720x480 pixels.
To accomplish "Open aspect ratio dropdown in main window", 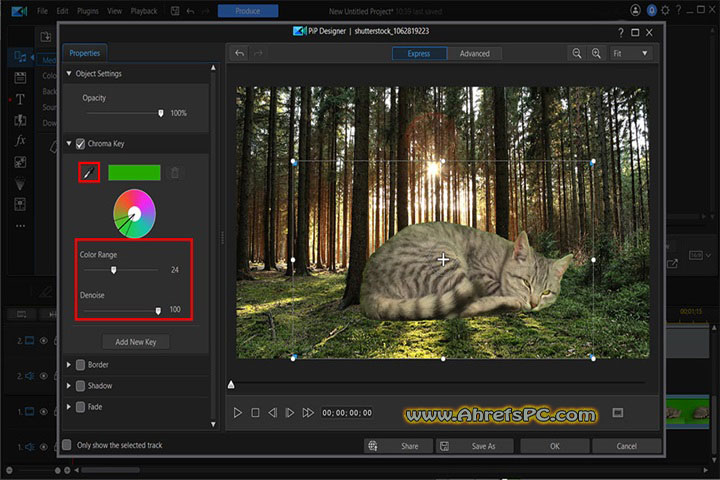I will [700, 255].
